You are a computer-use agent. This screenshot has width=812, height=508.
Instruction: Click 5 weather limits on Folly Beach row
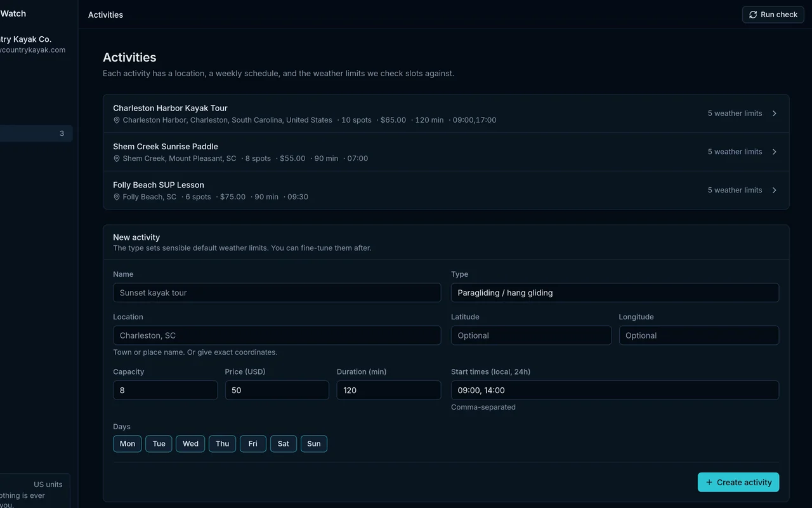[735, 190]
